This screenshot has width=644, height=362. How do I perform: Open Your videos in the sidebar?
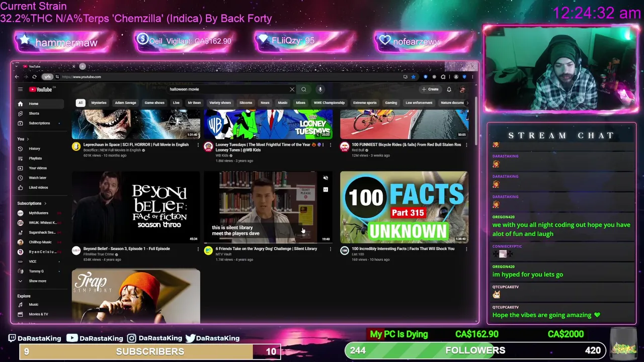pos(39,168)
